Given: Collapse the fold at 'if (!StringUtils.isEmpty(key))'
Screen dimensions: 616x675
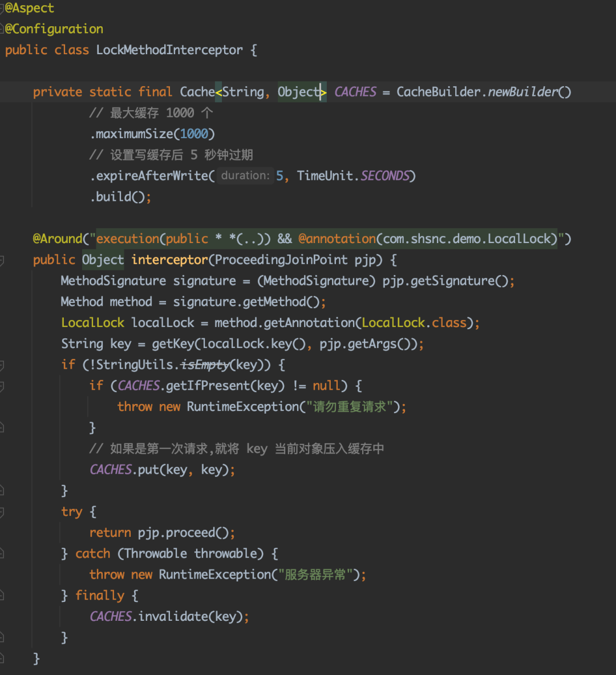Looking at the screenshot, I should (x=2, y=366).
